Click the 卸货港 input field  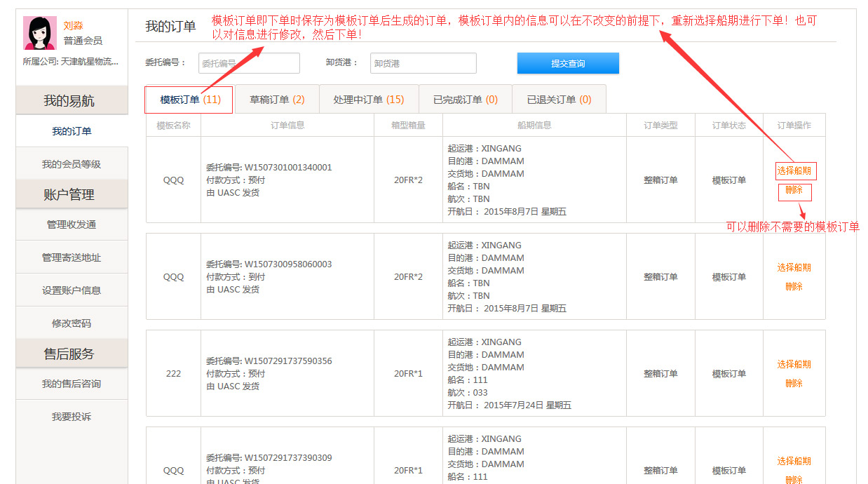coord(423,63)
